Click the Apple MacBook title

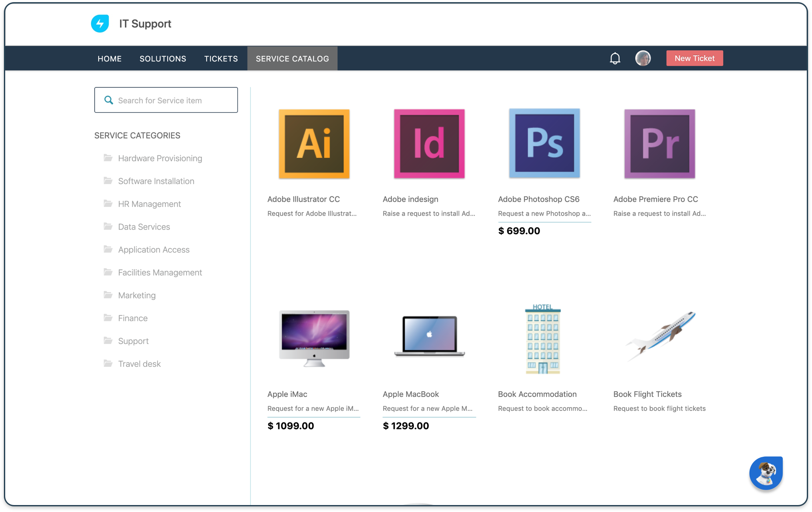coord(410,394)
